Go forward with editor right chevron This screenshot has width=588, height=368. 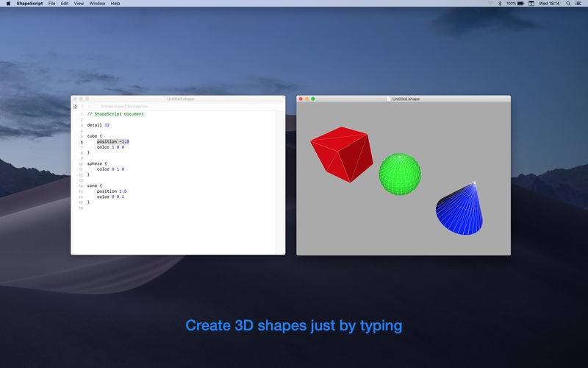pos(89,107)
